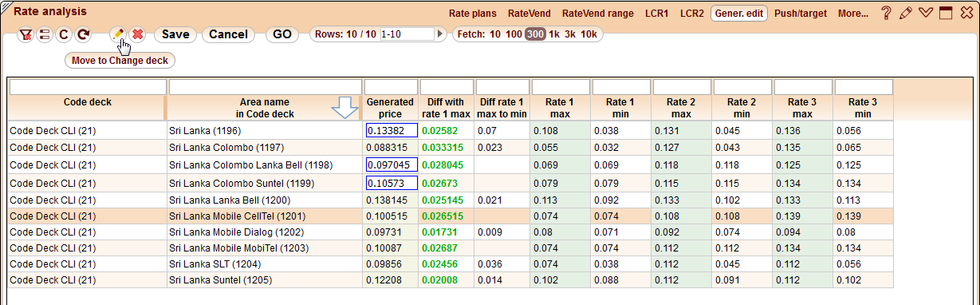Set fetch size to 3k
This screenshot has height=305, width=980.
pyautogui.click(x=570, y=34)
